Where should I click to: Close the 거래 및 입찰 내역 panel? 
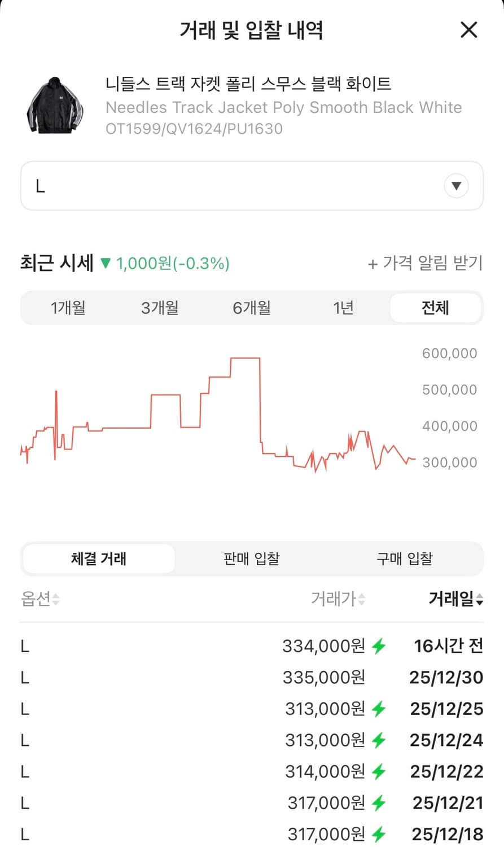click(468, 30)
